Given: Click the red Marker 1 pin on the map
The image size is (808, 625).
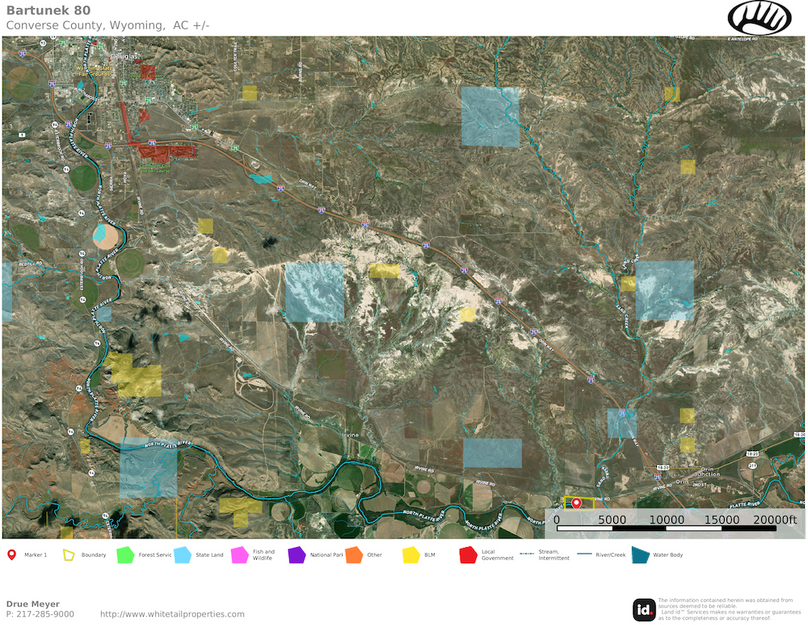Looking at the screenshot, I should point(576,503).
